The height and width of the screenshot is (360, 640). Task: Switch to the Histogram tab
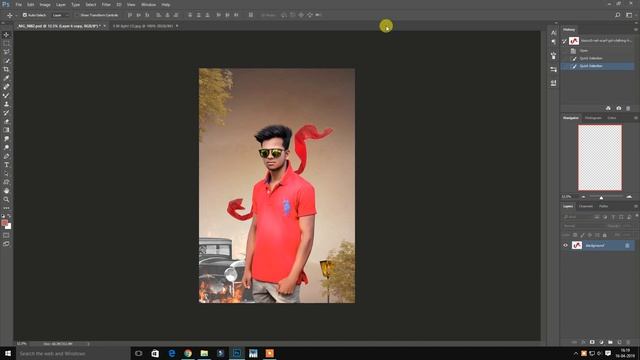(593, 118)
